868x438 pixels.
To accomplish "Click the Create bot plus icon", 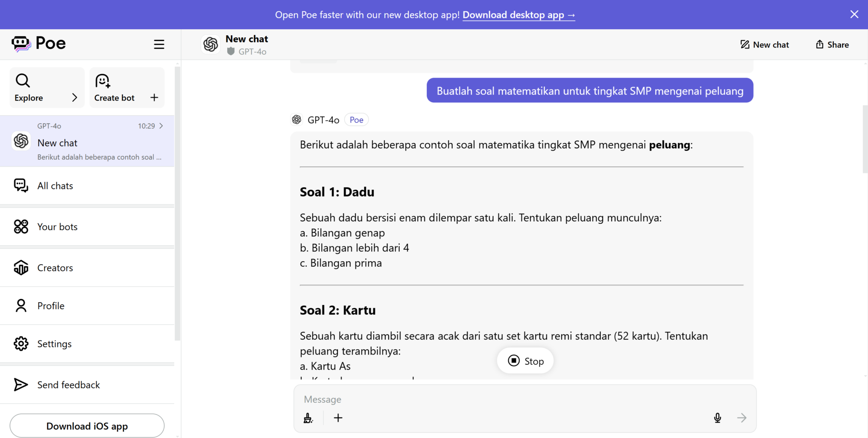I will (154, 98).
